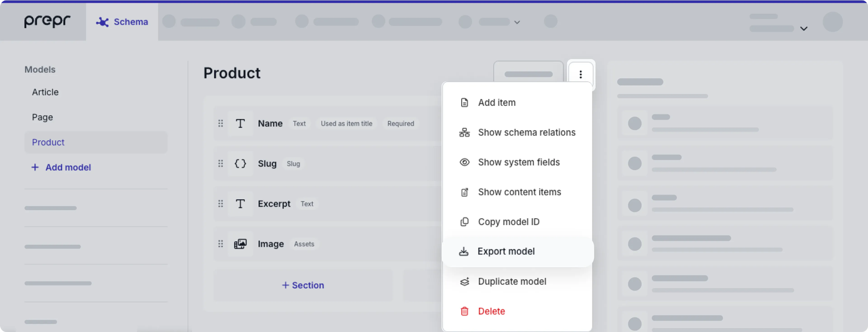Image resolution: width=868 pixels, height=332 pixels.
Task: Click the Required badge on Name
Action: (x=401, y=124)
